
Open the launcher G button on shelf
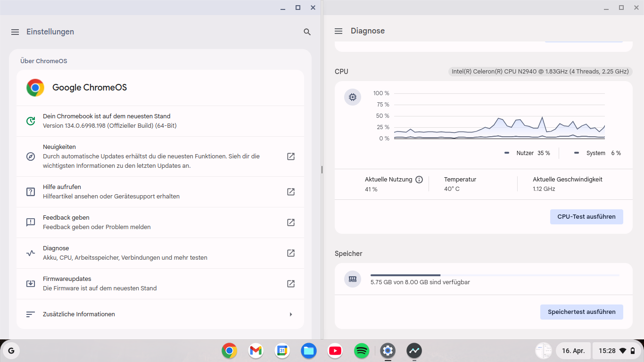(11, 351)
